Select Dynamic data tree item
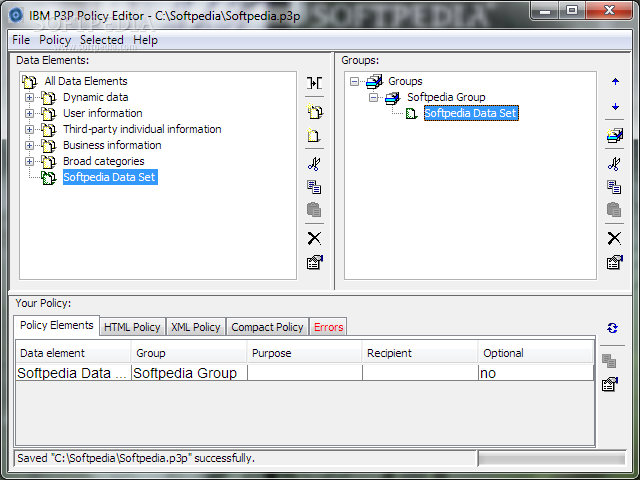 tap(96, 97)
